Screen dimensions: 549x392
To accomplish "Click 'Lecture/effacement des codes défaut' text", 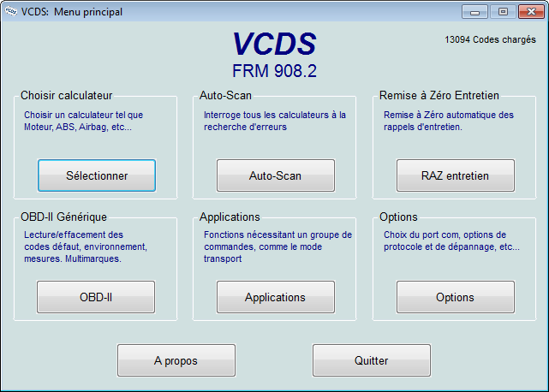I will coord(86,246).
